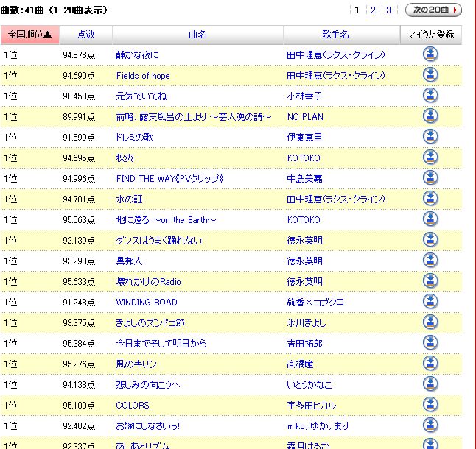Register 元気でいてね via its My Uta icon
The height and width of the screenshot is (449, 476).
point(430,96)
